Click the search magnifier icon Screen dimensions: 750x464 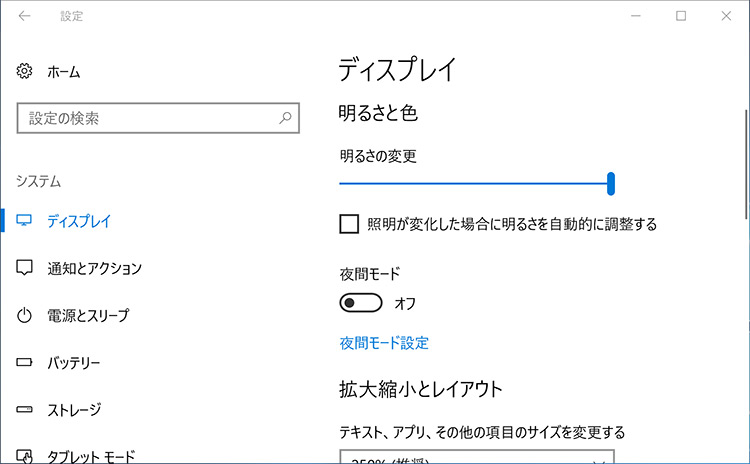285,119
